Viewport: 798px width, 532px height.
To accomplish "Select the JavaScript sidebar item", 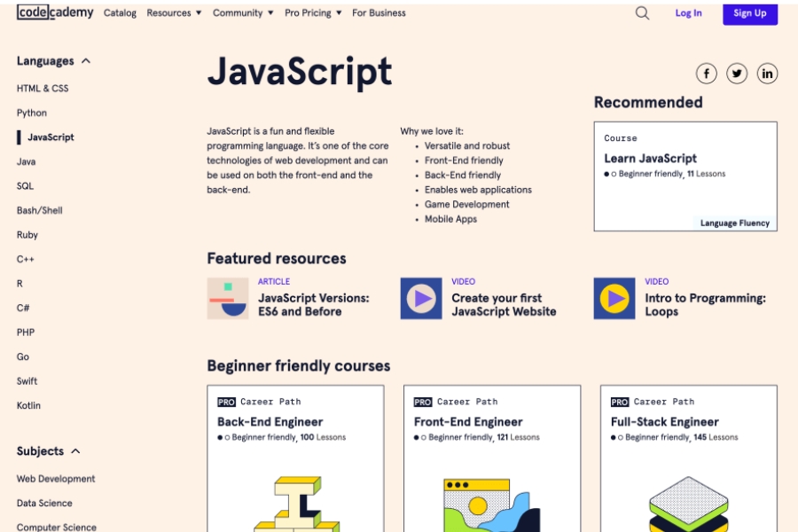I will click(51, 137).
